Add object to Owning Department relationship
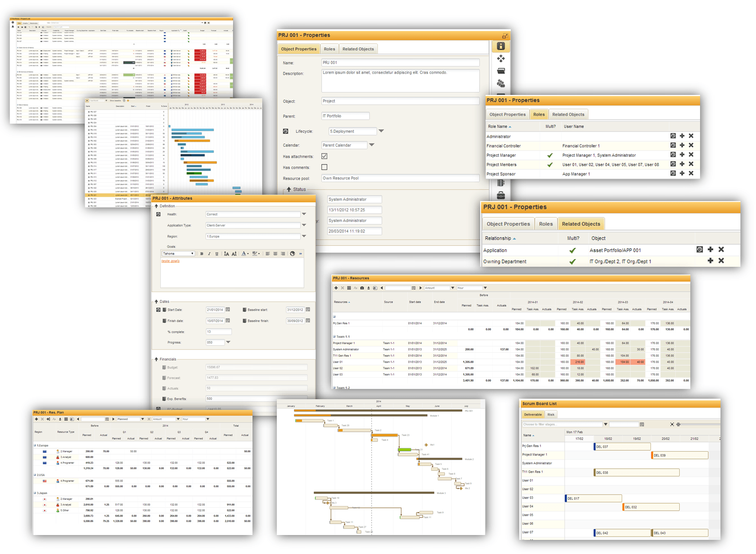The image size is (756, 554). click(x=710, y=260)
